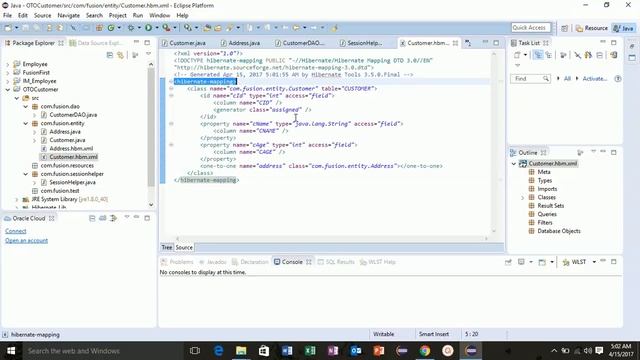Collapse all in Package Explorer

tap(109, 55)
